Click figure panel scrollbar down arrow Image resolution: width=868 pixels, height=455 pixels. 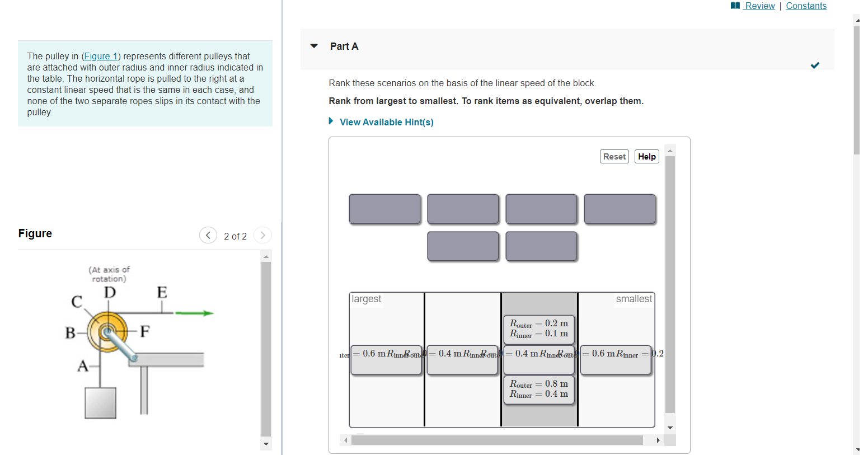[x=266, y=444]
